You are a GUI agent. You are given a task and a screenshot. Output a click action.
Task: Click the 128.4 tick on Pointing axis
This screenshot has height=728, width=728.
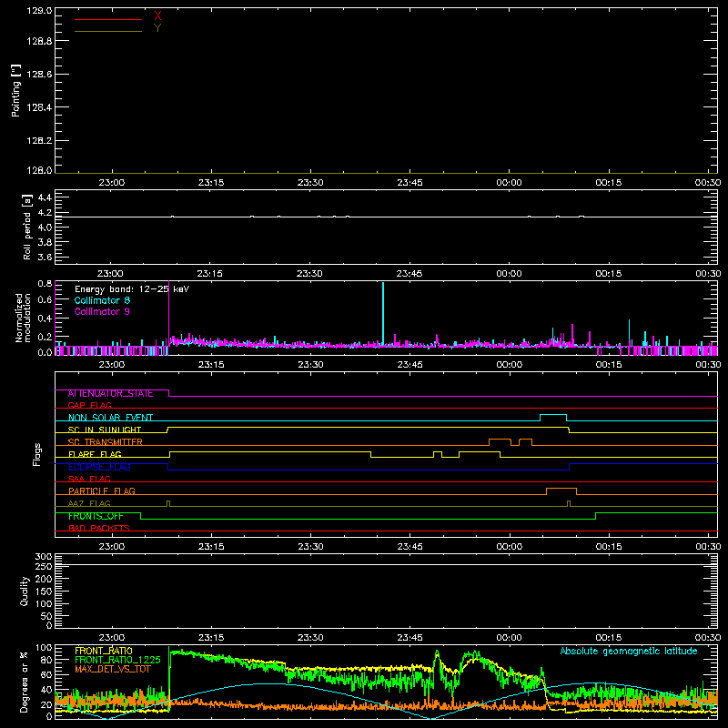39,107
